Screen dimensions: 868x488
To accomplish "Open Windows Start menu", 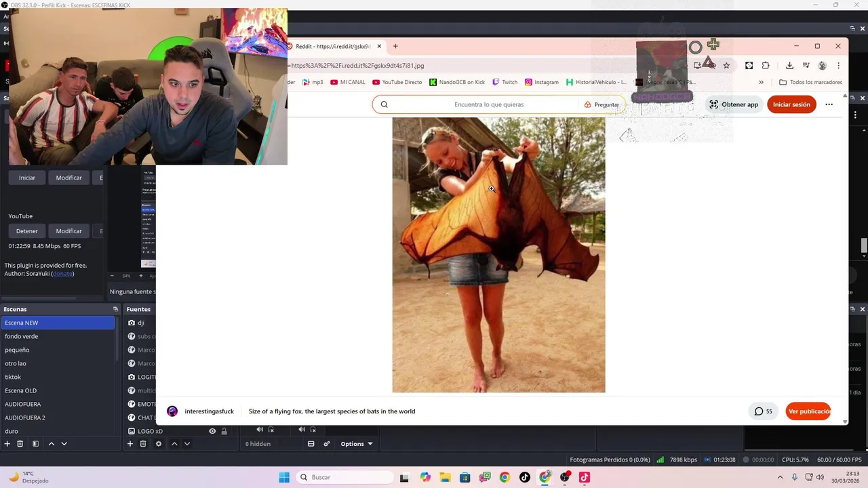I will pos(284,477).
